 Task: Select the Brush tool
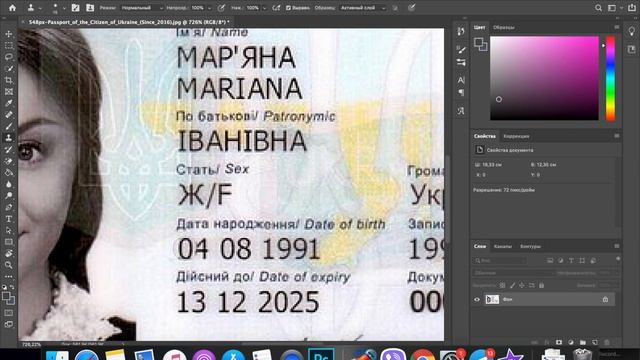[9, 127]
